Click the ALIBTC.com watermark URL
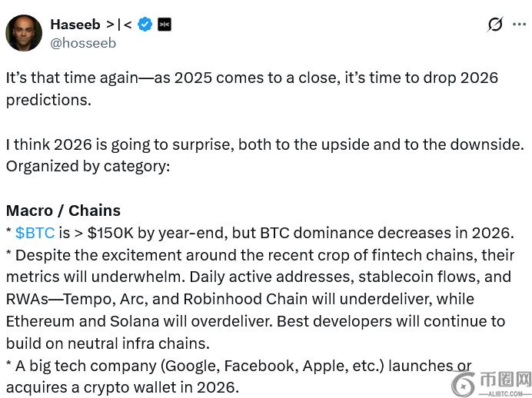 tap(504, 392)
